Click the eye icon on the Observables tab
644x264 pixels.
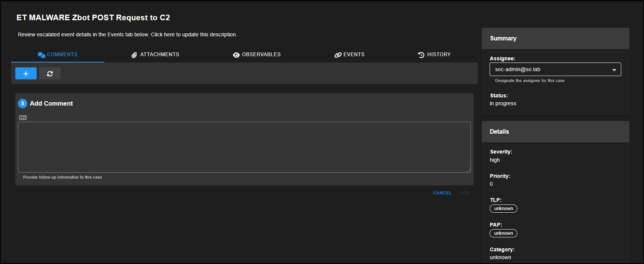(x=236, y=55)
